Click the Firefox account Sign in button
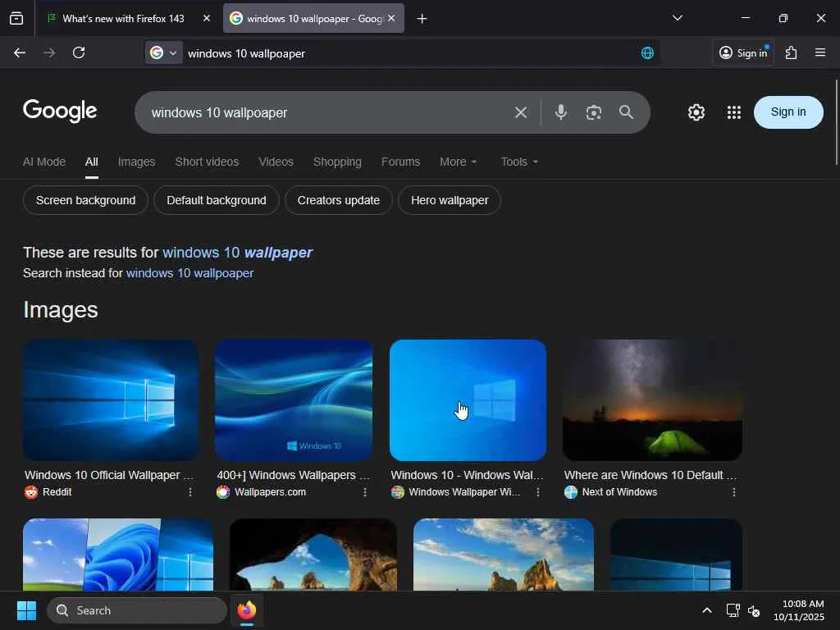This screenshot has height=630, width=840. 743,52
